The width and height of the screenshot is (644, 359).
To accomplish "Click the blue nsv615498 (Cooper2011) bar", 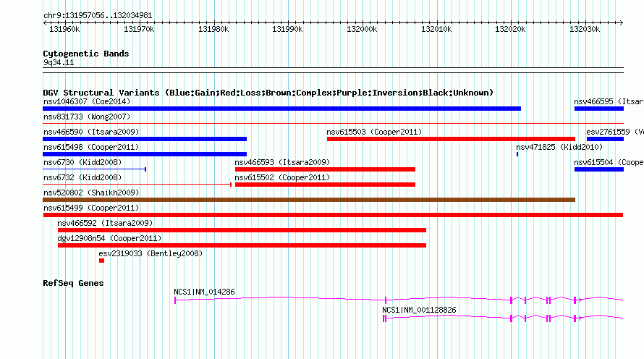I will (145, 154).
